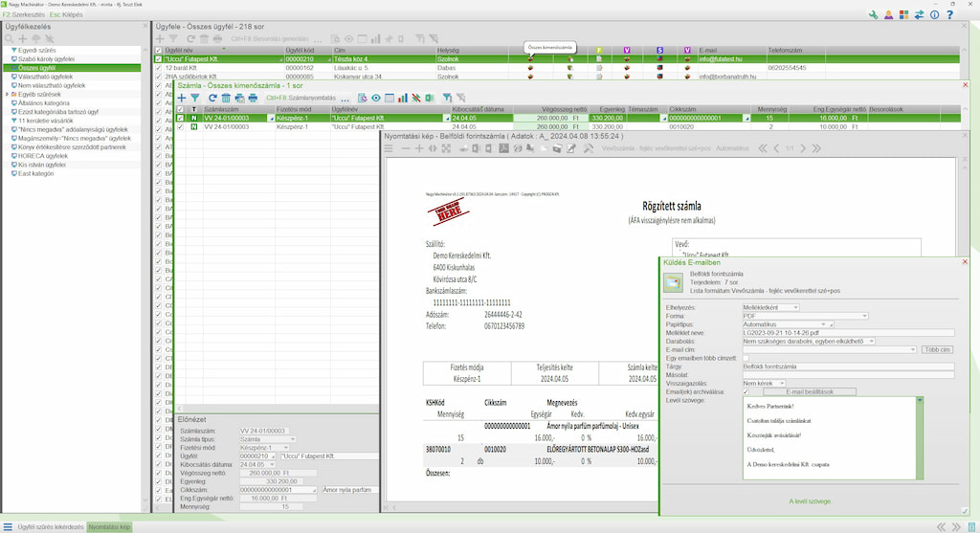Toggle checkbox for '12 barát Kft.' row
The height and width of the screenshot is (533, 980).
159,68
